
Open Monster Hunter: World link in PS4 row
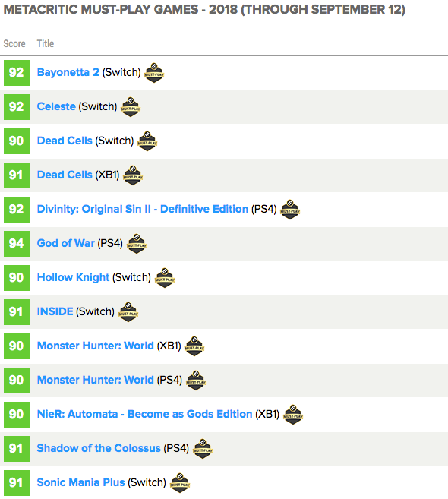coord(96,380)
